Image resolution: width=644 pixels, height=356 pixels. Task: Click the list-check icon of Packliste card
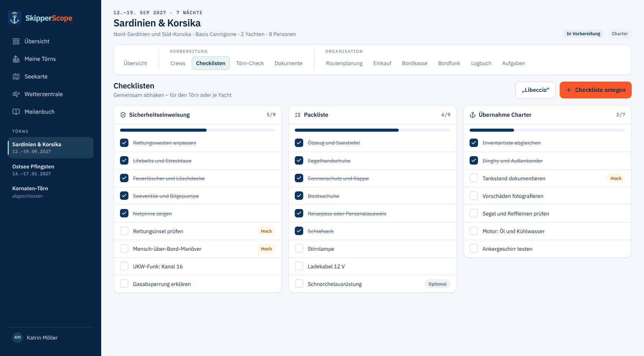click(298, 115)
